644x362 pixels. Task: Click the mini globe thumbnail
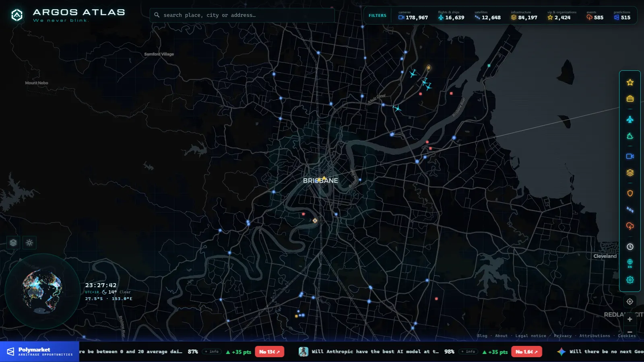pos(42,292)
